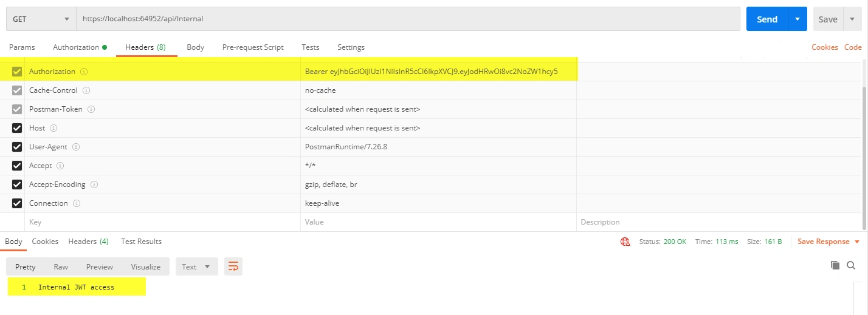
Task: Click the 200 OK status text
Action: coord(675,242)
